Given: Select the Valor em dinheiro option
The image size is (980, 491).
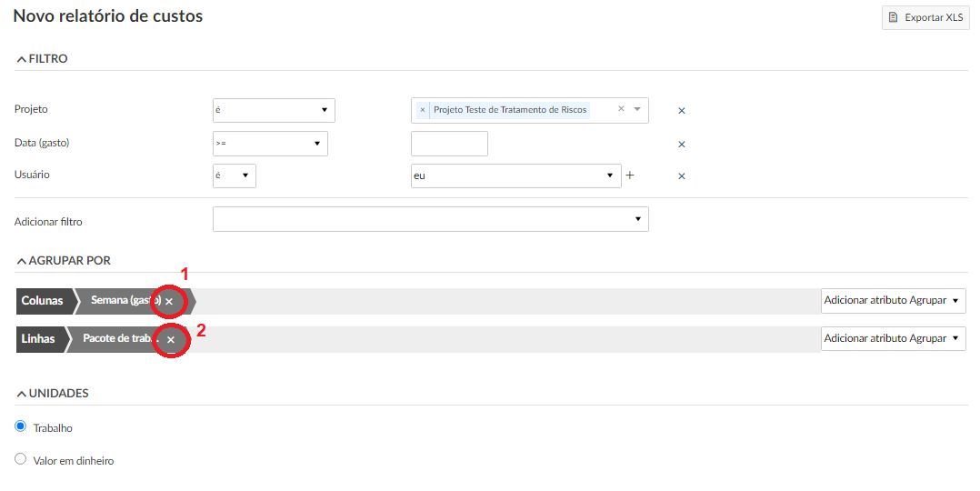Looking at the screenshot, I should 21,459.
